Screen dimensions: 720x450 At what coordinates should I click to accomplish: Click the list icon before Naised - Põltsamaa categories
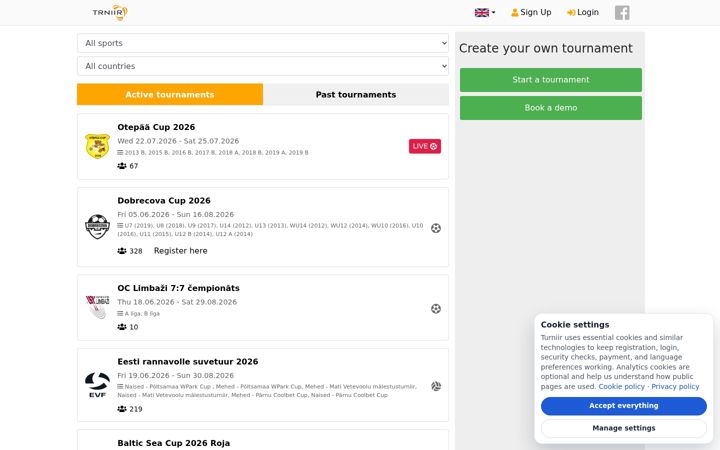click(x=120, y=387)
